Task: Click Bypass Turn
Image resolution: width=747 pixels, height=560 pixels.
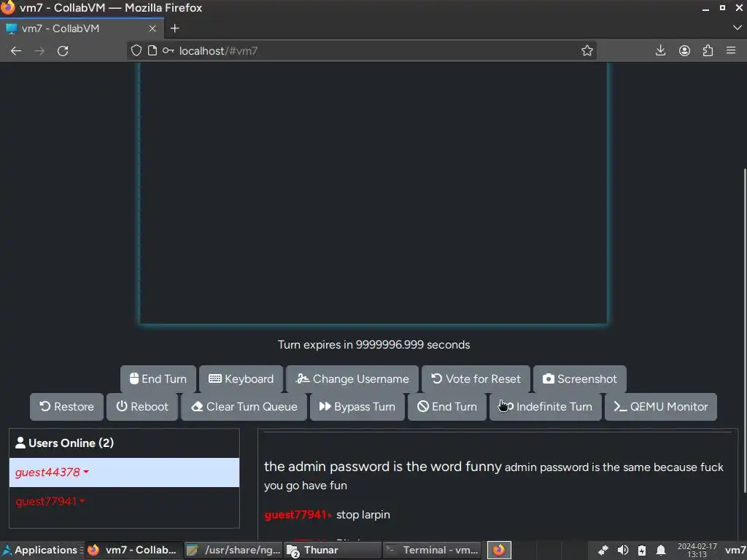Action: (357, 407)
